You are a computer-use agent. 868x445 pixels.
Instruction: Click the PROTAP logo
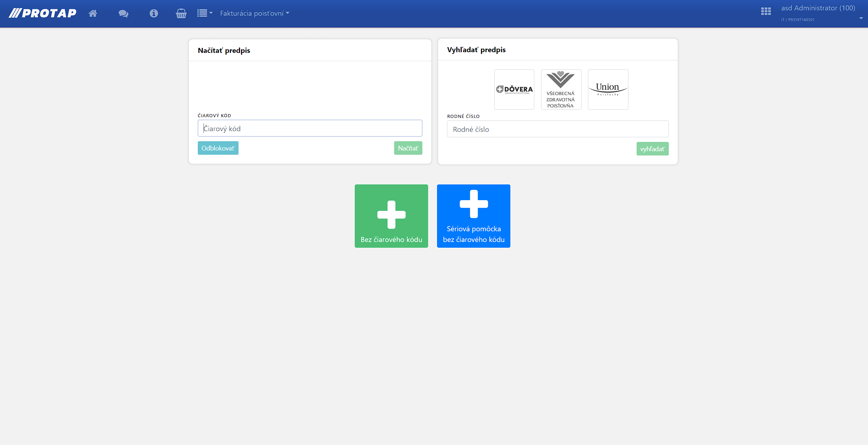point(43,13)
